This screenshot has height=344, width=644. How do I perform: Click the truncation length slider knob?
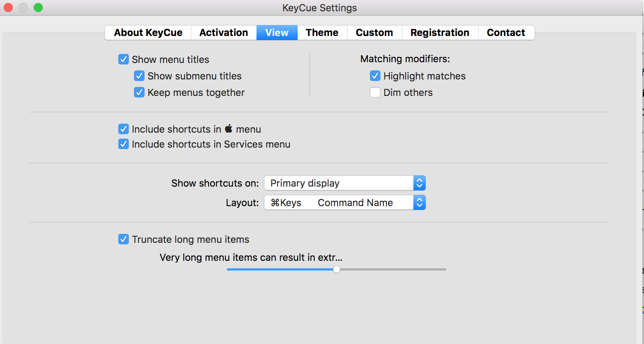click(x=337, y=269)
